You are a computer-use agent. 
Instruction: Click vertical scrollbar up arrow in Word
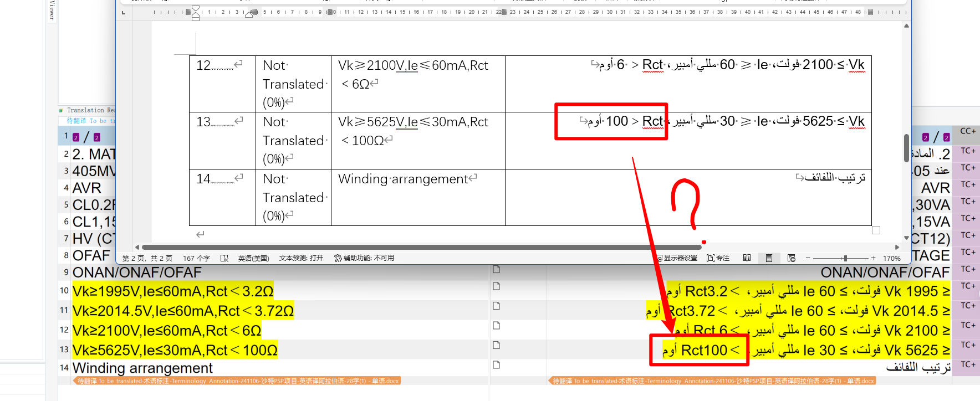click(x=906, y=26)
